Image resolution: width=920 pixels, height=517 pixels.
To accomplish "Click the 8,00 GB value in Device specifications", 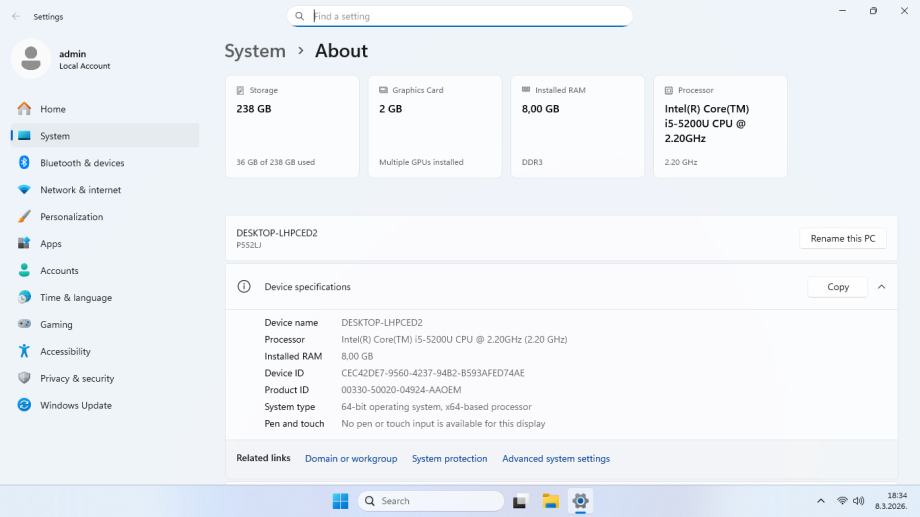I will coord(357,356).
